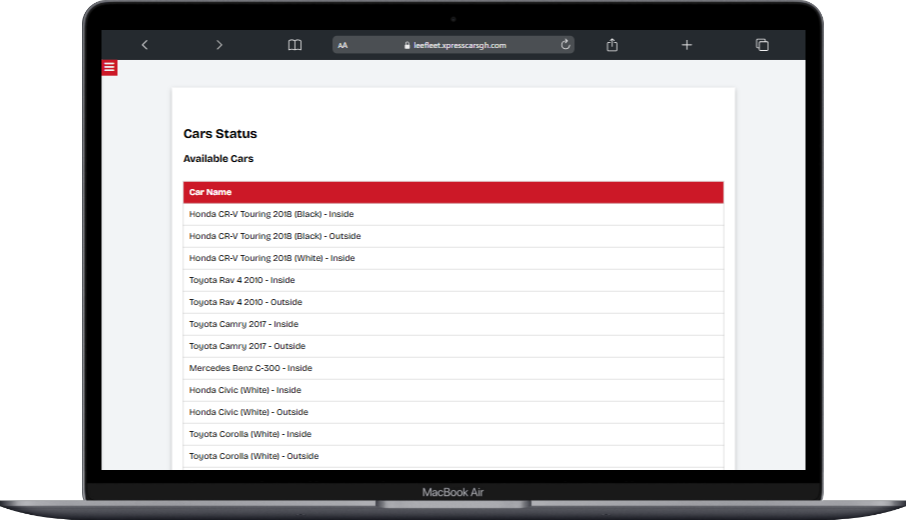906x520 pixels.
Task: Open the red hamburger menu
Action: (109, 68)
